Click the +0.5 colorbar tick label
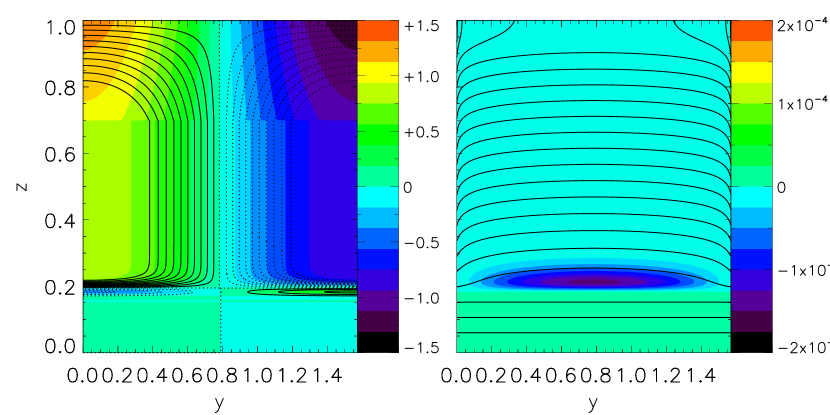This screenshot has width=830, height=415. (x=421, y=132)
